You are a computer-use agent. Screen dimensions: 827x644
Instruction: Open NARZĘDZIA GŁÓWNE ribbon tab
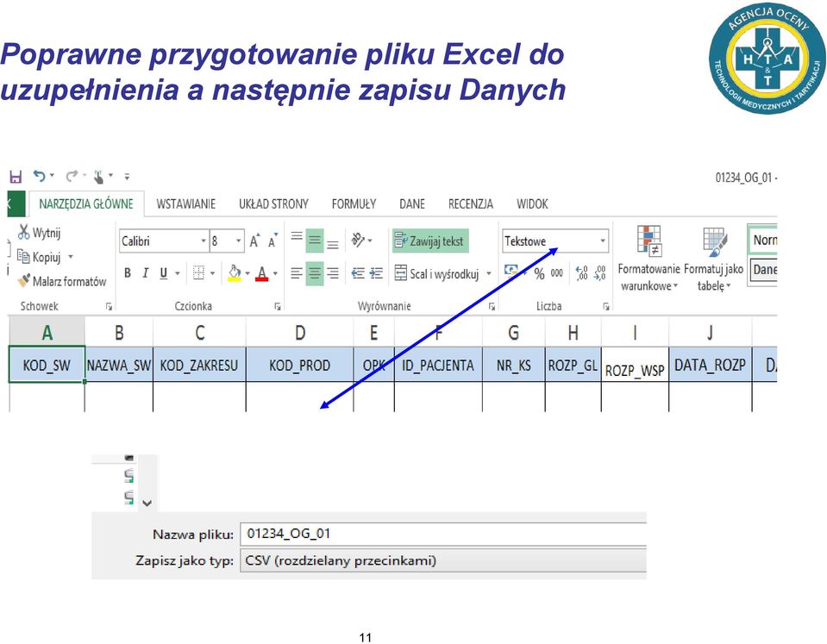(86, 203)
